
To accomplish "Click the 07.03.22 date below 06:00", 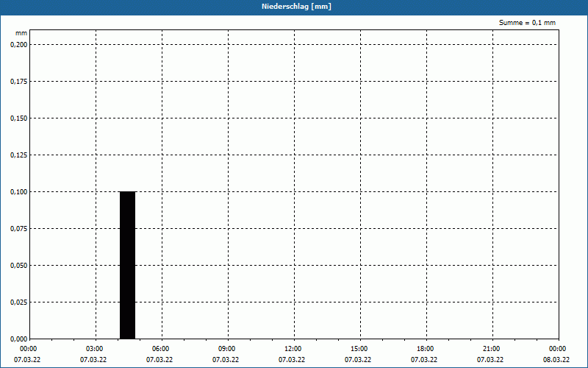I will click(x=159, y=360).
